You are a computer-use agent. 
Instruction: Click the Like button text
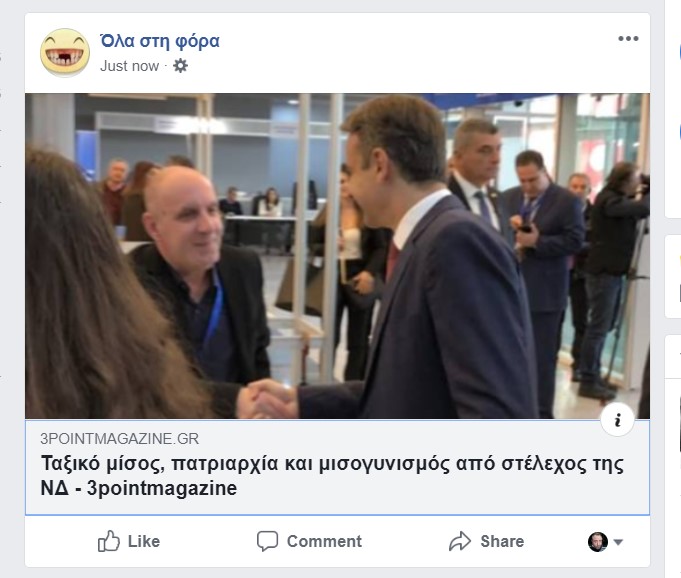coord(144,541)
